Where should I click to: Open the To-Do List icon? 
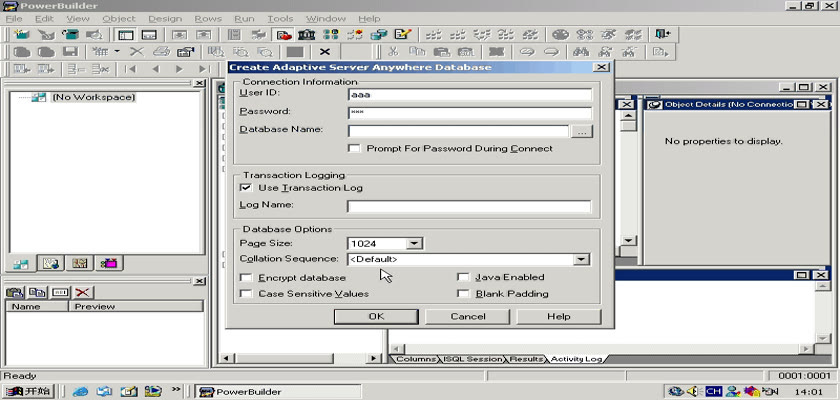pos(234,35)
